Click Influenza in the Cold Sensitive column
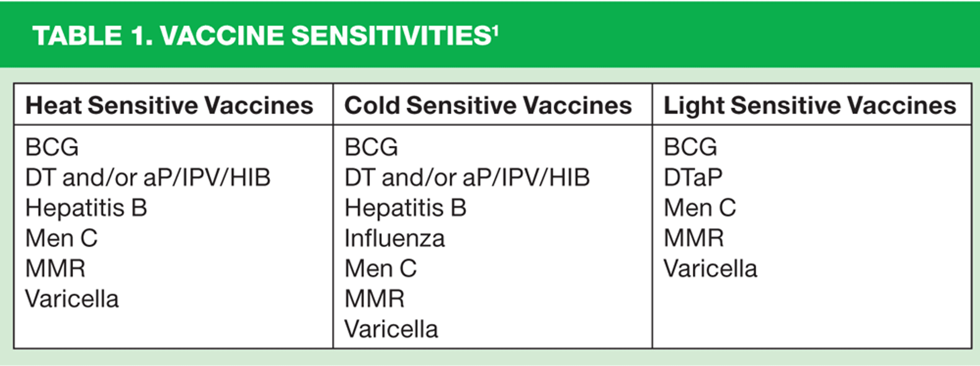The width and height of the screenshot is (980, 366). click(x=395, y=238)
